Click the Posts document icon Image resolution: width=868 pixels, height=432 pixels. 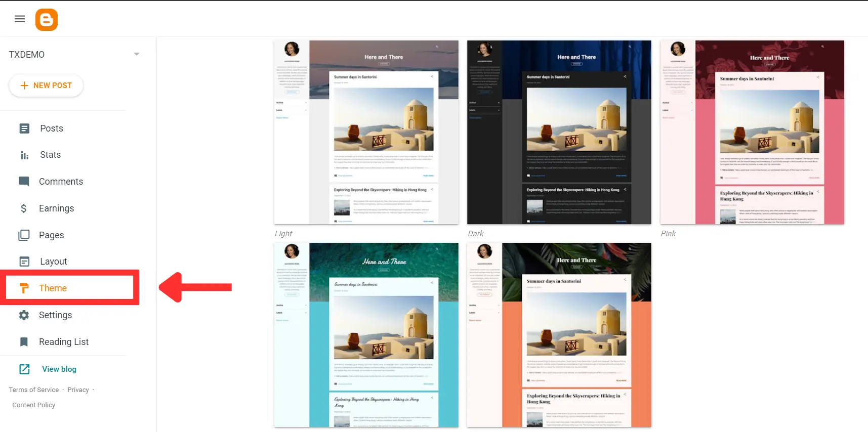24,128
